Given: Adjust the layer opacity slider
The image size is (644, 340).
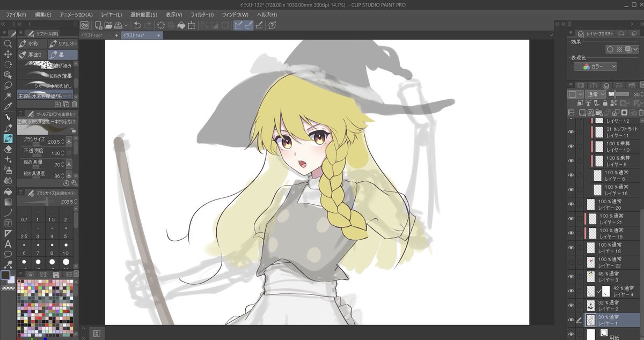Looking at the screenshot, I should coord(619,94).
